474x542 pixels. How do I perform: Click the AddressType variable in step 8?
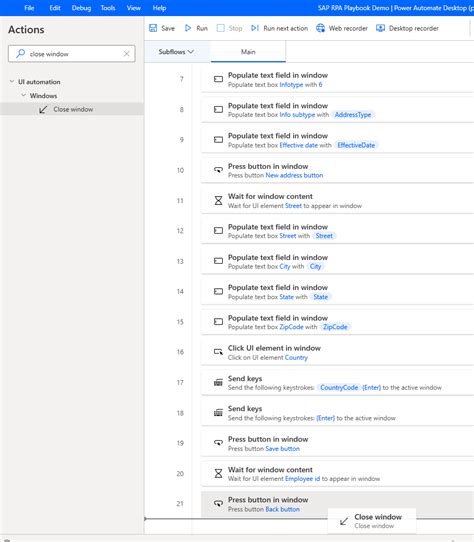click(x=353, y=115)
